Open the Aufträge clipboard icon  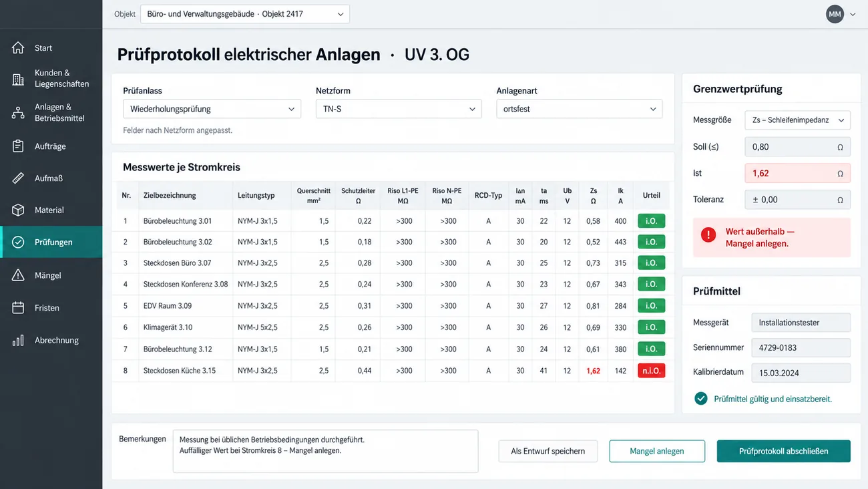click(x=18, y=146)
